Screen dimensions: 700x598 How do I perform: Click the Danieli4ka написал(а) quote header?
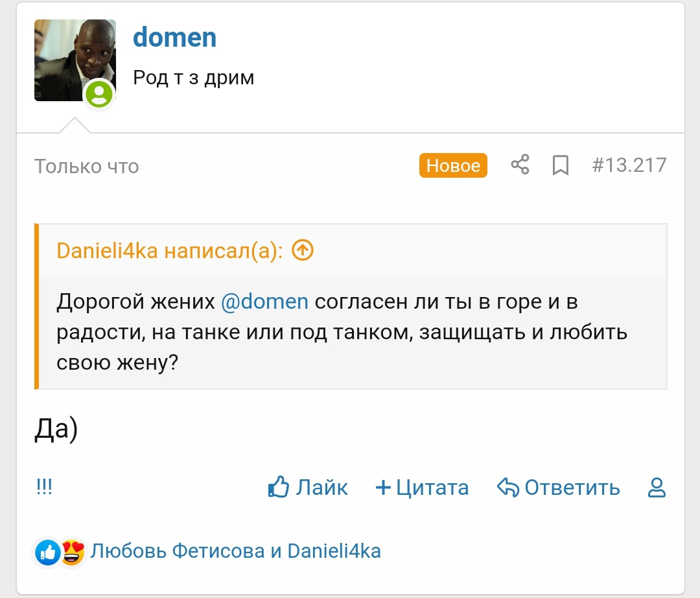170,250
